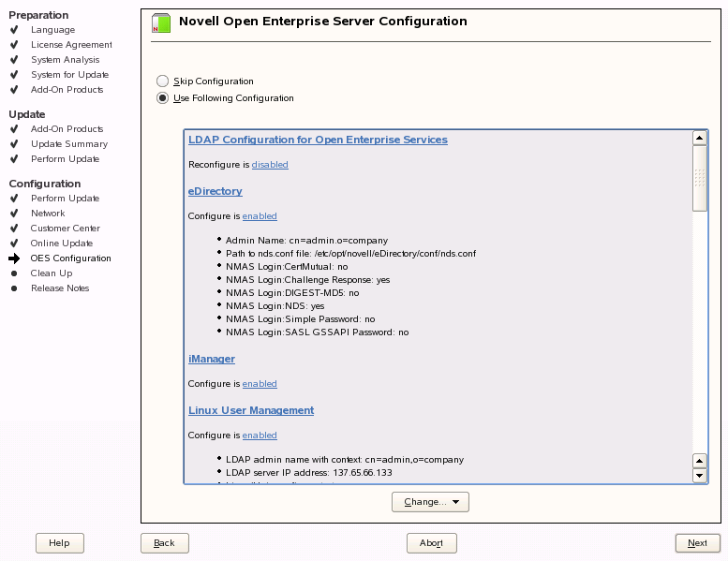
Task: Click the vertical scrollbar thumb
Action: pyautogui.click(x=699, y=179)
